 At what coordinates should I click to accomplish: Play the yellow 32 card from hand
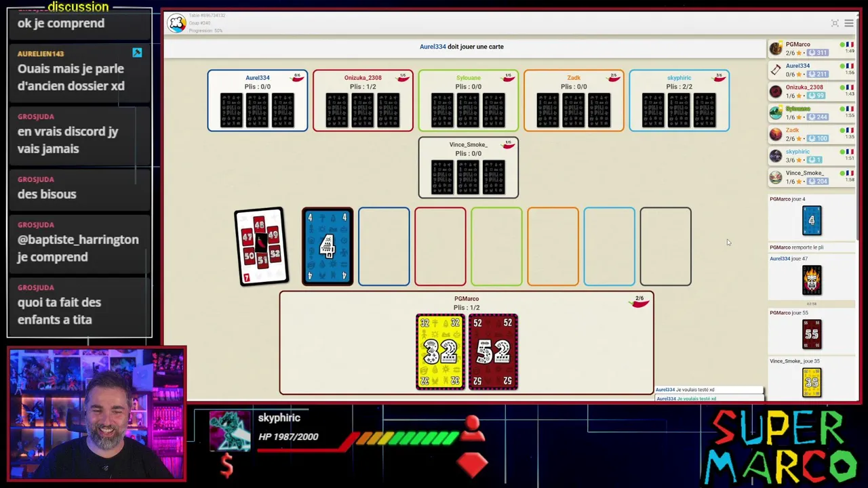[440, 352]
